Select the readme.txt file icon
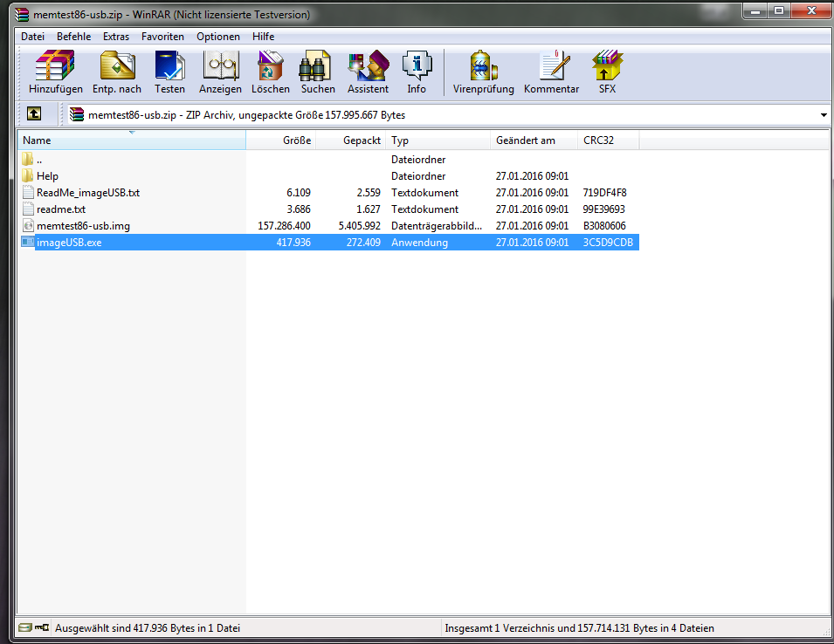This screenshot has height=644, width=834. click(28, 209)
